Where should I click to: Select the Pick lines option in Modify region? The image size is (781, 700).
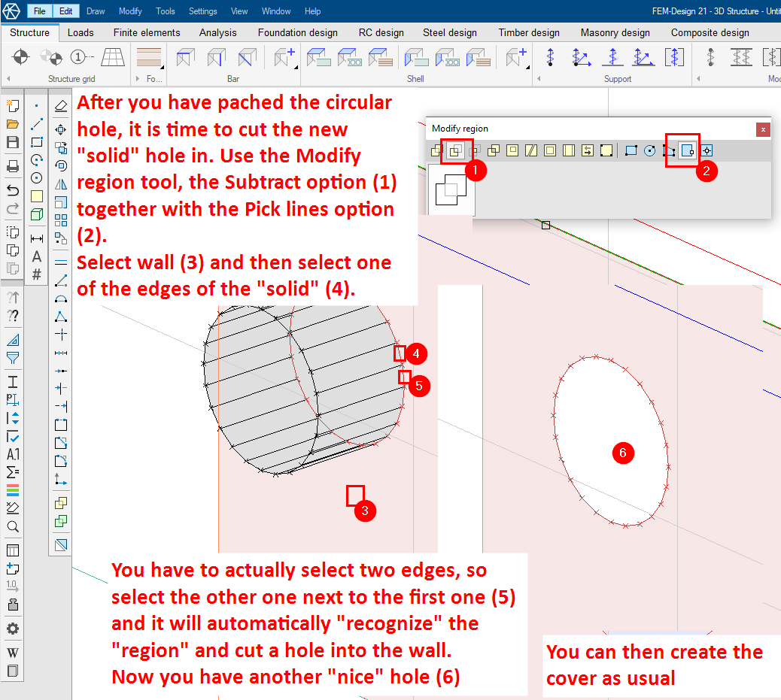pyautogui.click(x=688, y=151)
